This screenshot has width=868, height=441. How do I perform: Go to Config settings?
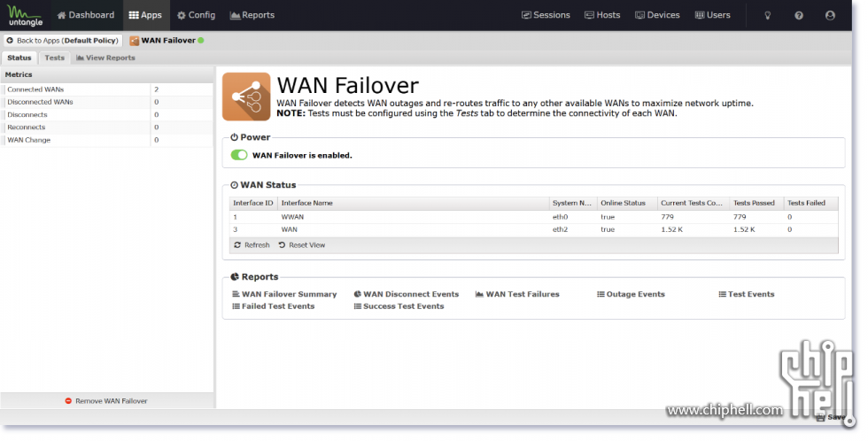point(196,15)
